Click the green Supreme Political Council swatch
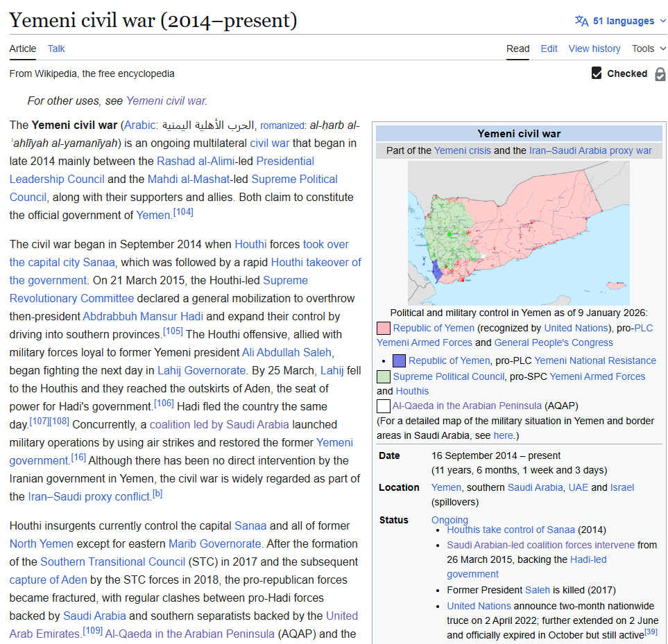This screenshot has width=668, height=644. pos(384,376)
